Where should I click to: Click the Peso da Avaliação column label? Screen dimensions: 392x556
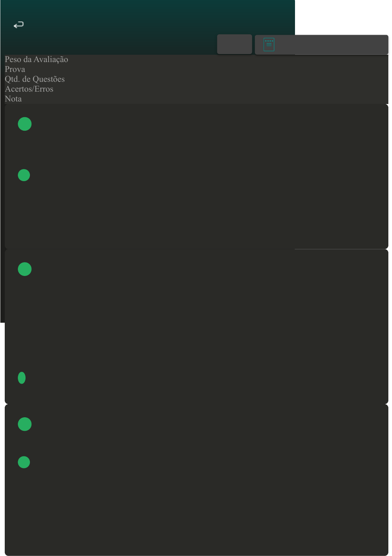(36, 59)
